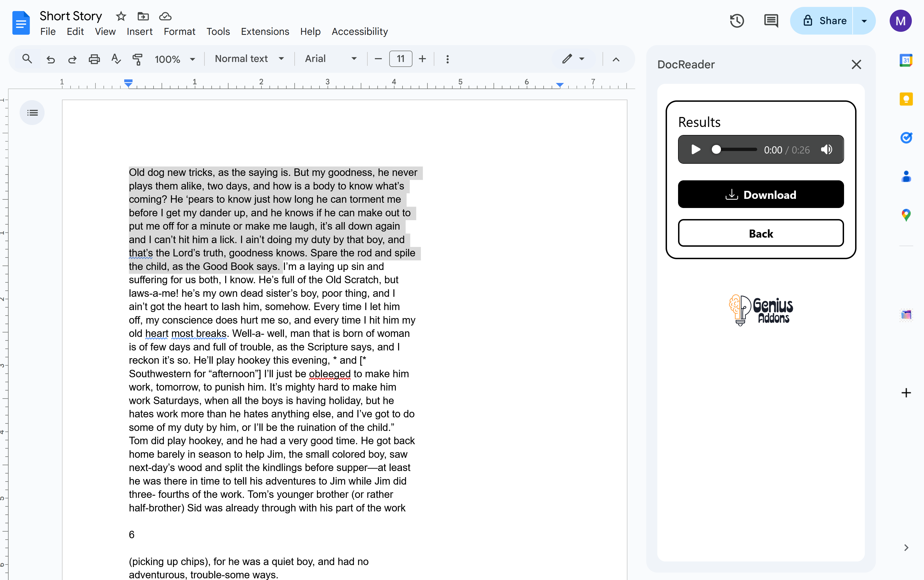Open the Extensions menu

[265, 32]
